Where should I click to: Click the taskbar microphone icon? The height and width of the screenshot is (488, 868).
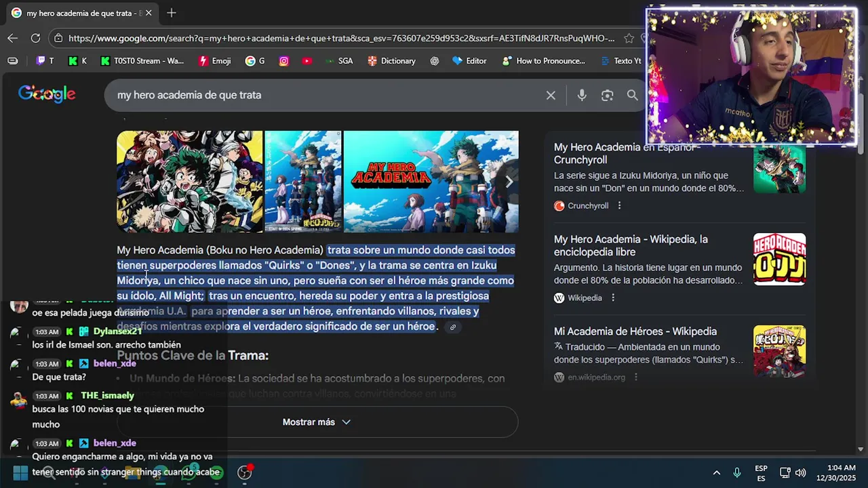(737, 472)
